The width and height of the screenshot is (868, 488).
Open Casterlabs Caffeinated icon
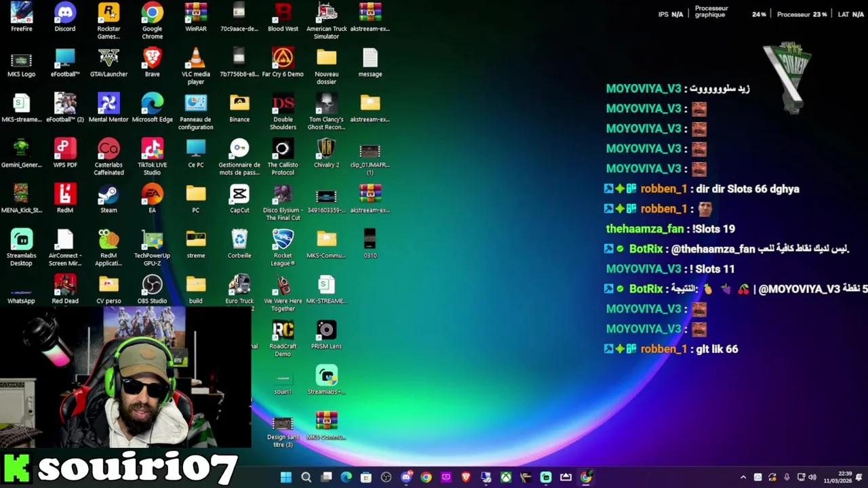pyautogui.click(x=108, y=157)
